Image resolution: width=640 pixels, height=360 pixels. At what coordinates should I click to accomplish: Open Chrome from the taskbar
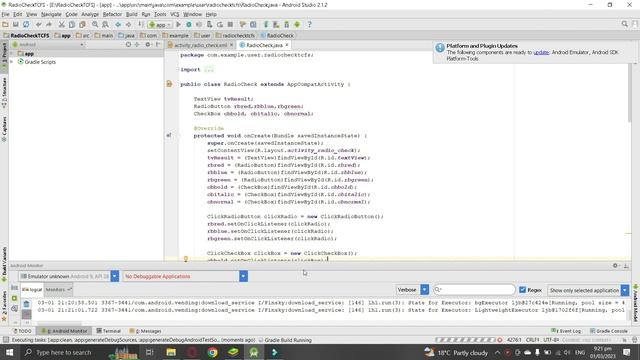(212, 352)
